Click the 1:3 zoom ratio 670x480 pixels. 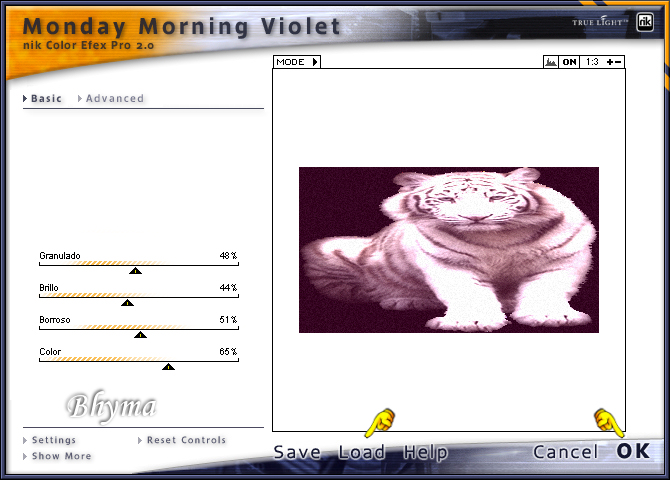point(592,62)
